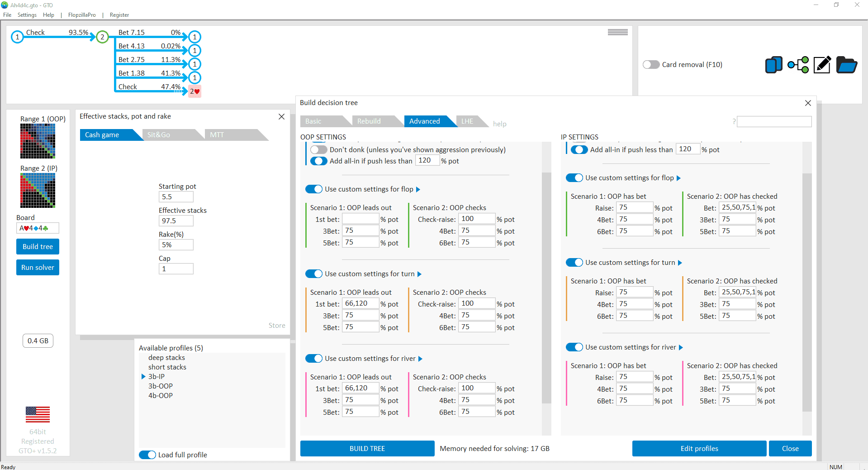Open the Range 1 (OOP) color grid
Viewport: 868px width, 470px height.
coord(38,141)
